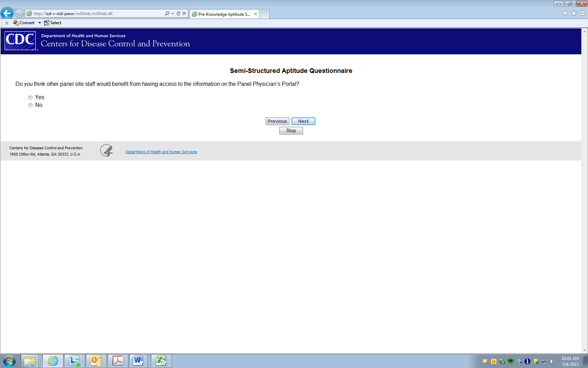This screenshot has width=588, height=368.
Task: Open Department of Health and Human Services link
Action: coord(161,152)
